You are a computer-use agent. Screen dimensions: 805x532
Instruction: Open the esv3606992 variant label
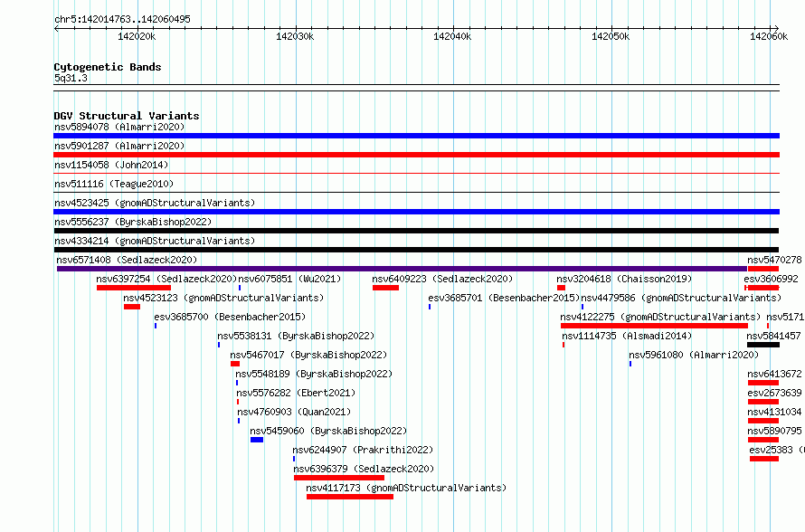[772, 279]
